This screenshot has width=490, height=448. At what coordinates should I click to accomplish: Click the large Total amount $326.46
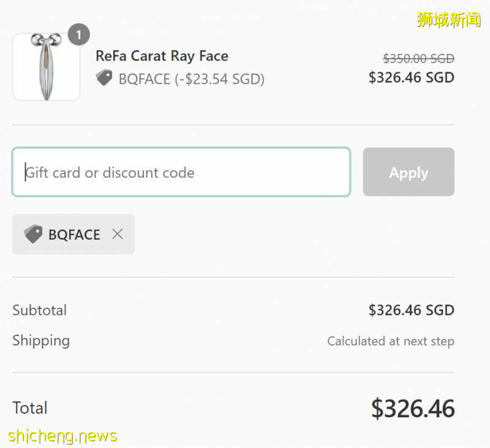coord(412,409)
